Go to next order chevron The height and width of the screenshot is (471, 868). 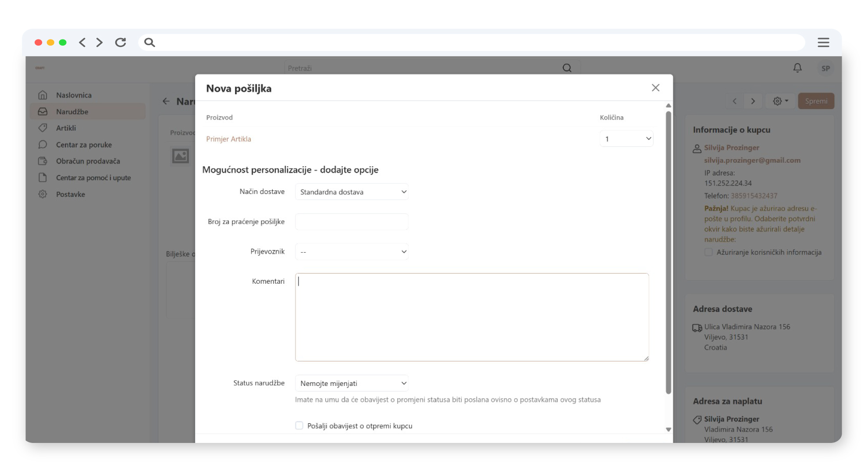[753, 101]
